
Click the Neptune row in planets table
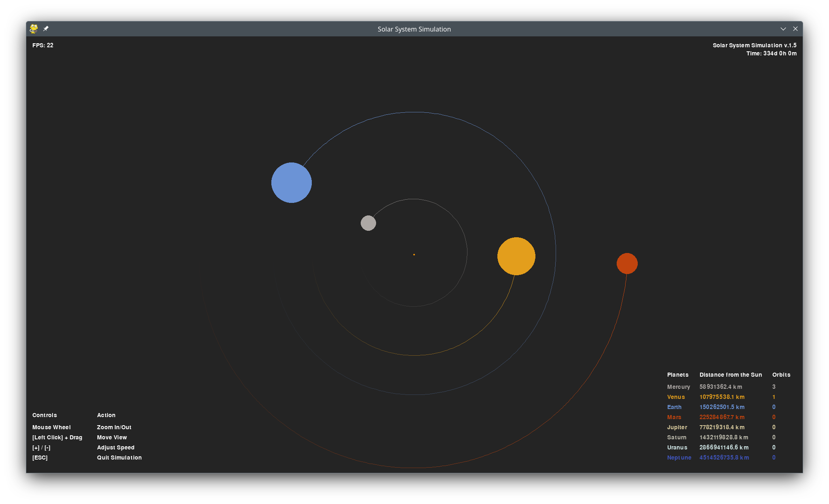tap(679, 458)
